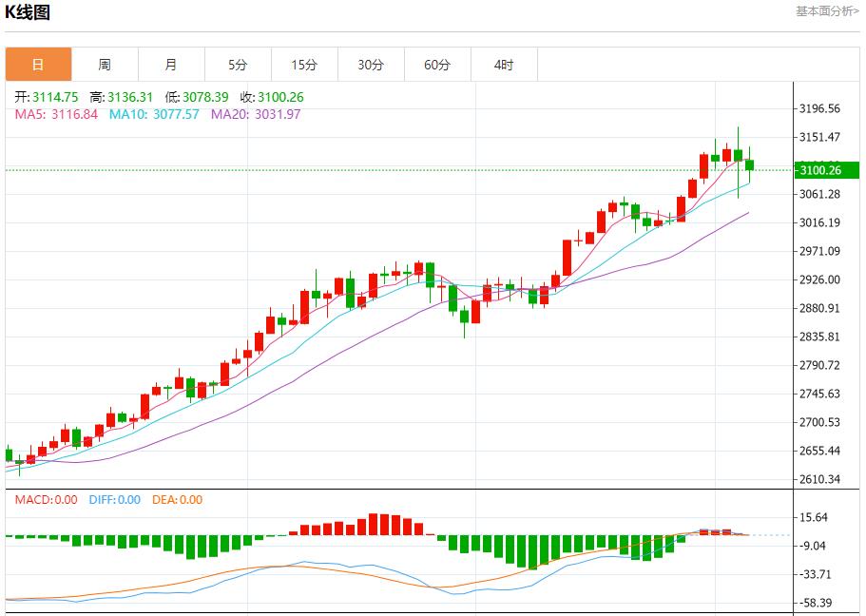
Task: Select the 15分 interval tab
Action: click(x=304, y=65)
